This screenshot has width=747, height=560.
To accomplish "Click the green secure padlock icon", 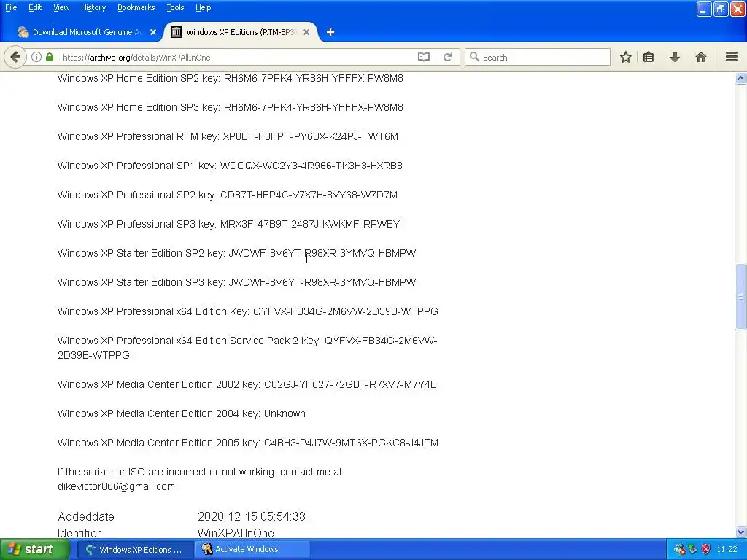I will point(50,57).
